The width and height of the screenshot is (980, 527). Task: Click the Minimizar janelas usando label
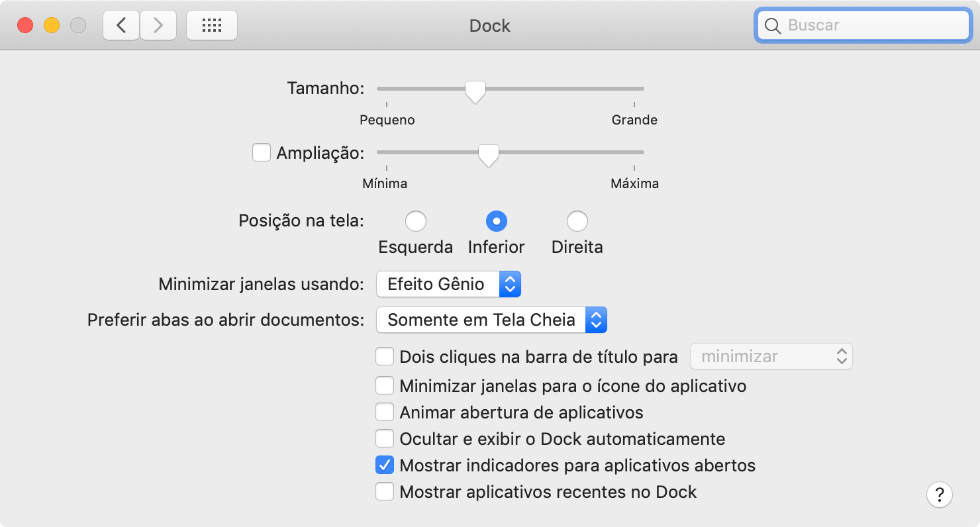[x=262, y=285]
